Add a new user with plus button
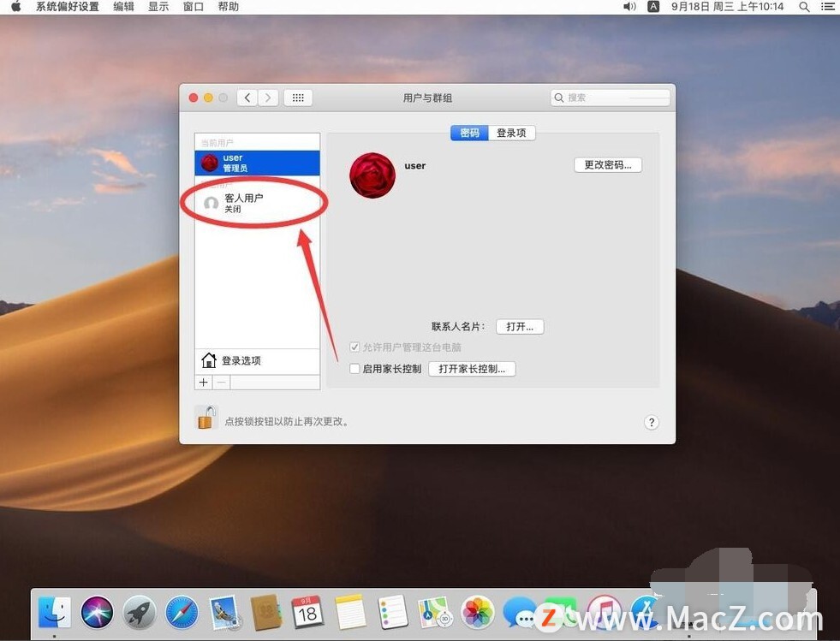 point(204,383)
